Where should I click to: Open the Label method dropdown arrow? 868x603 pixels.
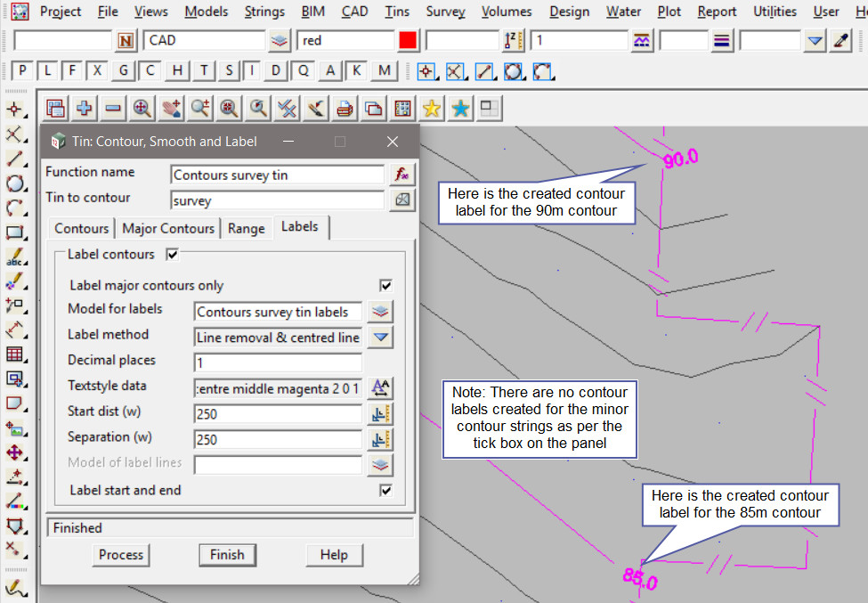click(x=380, y=337)
